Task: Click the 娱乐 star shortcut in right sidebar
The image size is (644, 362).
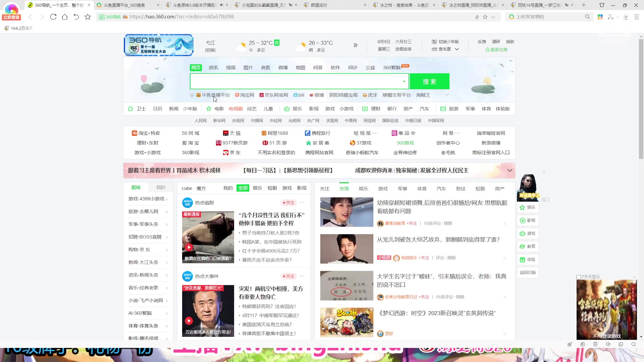Action: pos(528,207)
